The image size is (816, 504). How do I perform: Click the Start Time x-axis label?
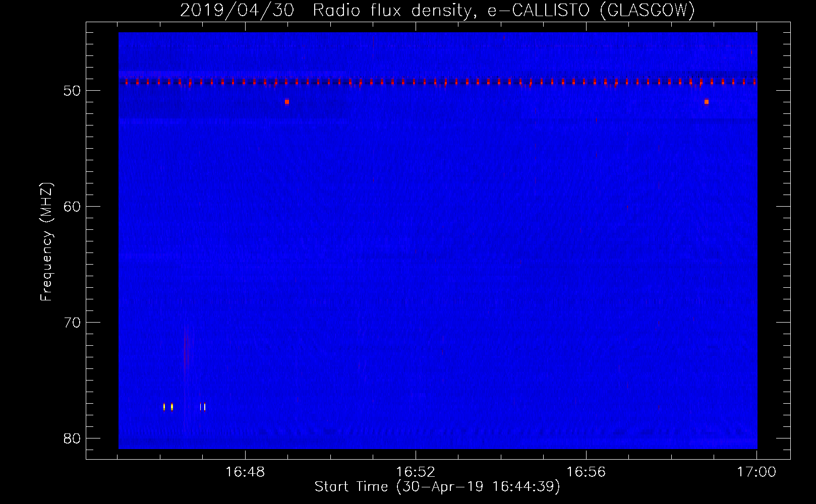click(437, 486)
